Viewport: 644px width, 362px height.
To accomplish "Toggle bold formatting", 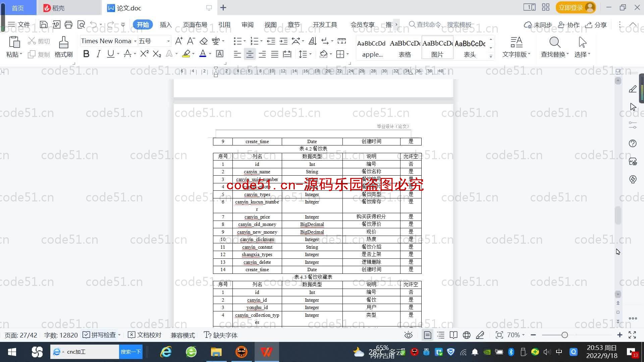I will 86,54.
